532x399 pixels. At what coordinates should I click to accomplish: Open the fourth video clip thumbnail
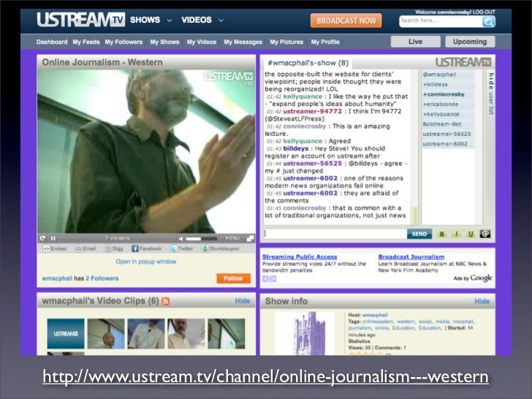(186, 334)
